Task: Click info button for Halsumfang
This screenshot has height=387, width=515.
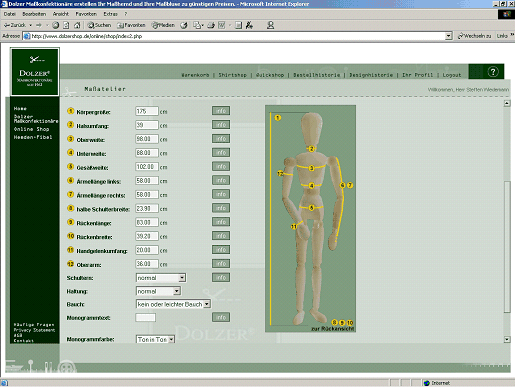Action: point(221,125)
